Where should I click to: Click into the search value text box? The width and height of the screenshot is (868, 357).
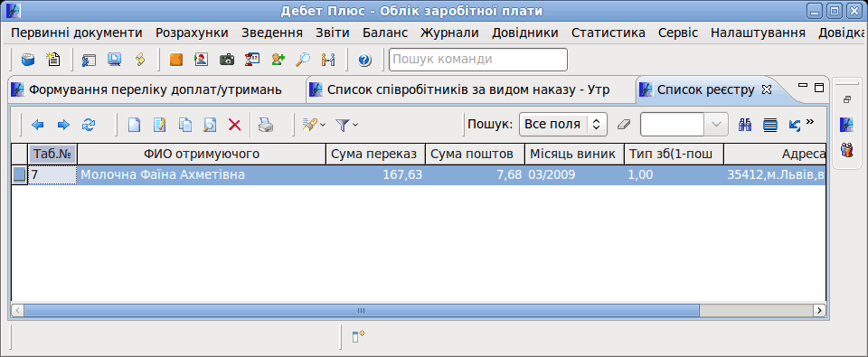coord(672,125)
